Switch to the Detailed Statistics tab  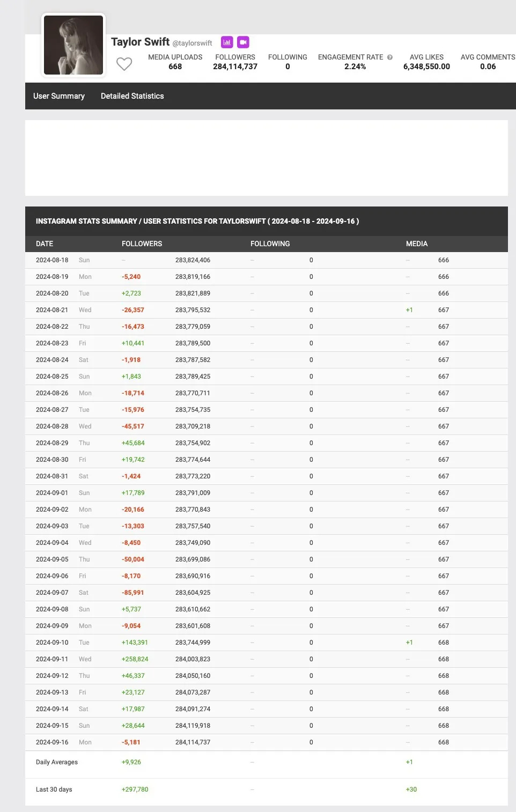click(x=132, y=96)
